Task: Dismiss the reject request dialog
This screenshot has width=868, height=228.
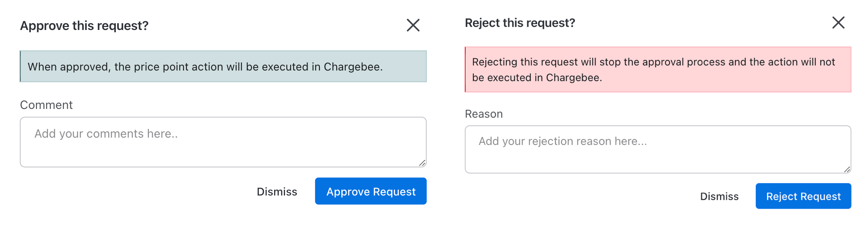Action: pos(719,196)
